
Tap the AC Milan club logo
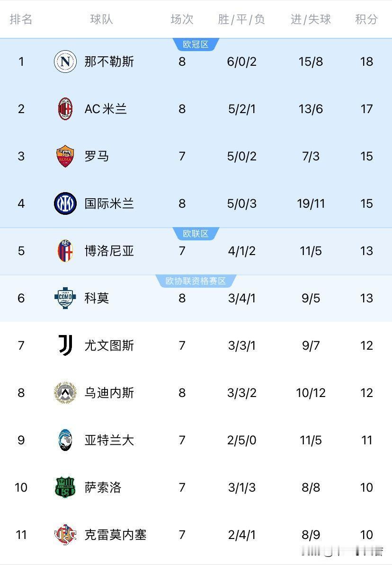pos(65,109)
